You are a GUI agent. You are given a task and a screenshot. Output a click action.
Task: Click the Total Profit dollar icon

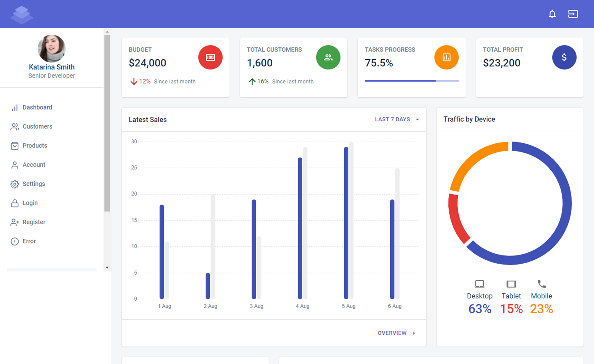coord(564,57)
